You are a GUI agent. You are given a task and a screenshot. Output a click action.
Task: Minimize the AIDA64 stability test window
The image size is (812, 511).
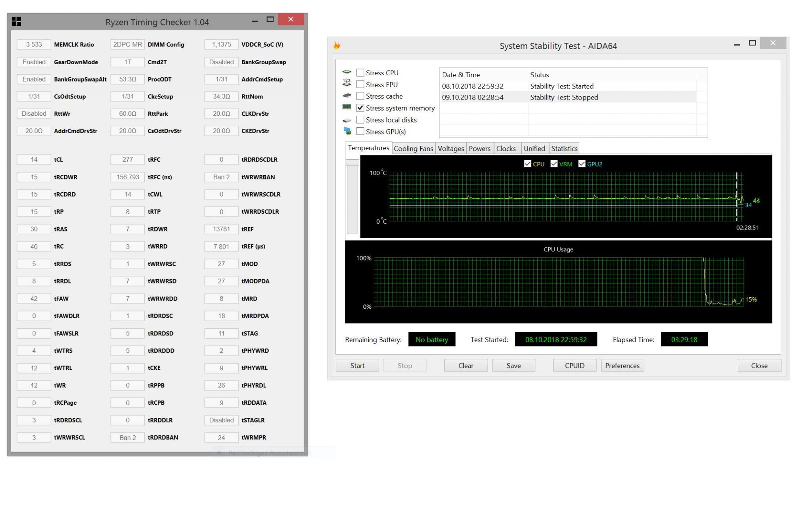[x=737, y=44]
